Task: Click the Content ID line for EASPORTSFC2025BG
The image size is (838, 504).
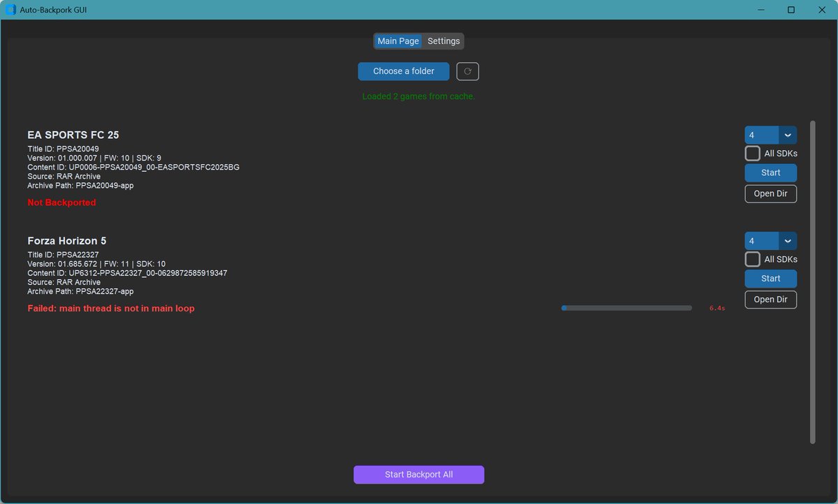Action: pyautogui.click(x=133, y=168)
